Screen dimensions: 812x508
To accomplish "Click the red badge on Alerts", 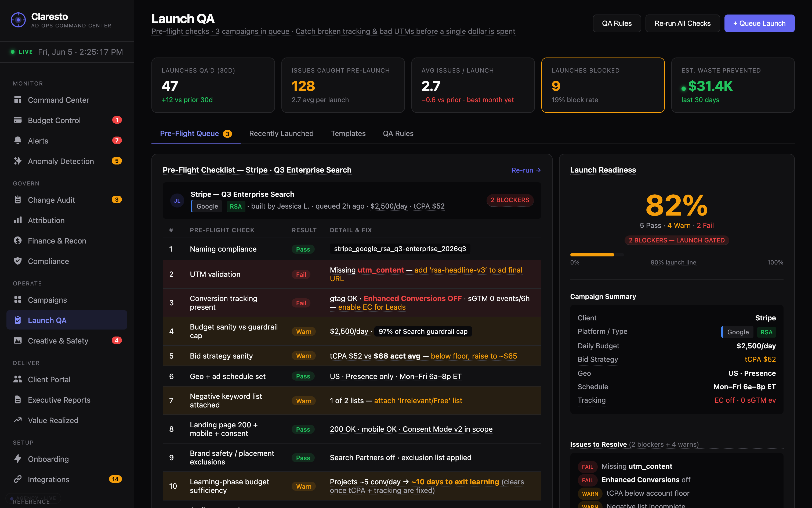I will [x=117, y=140].
